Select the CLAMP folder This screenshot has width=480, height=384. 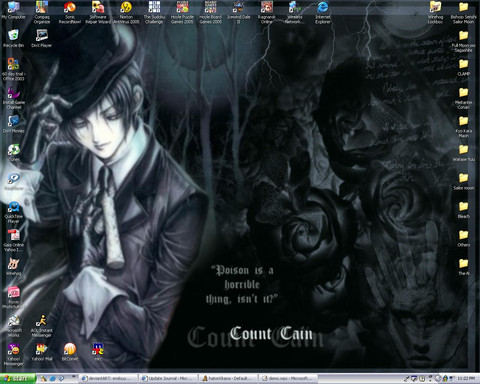click(x=463, y=67)
